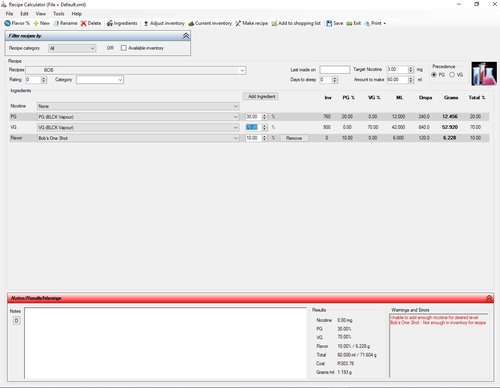Open the Recipes BOB dropdown

click(x=136, y=70)
